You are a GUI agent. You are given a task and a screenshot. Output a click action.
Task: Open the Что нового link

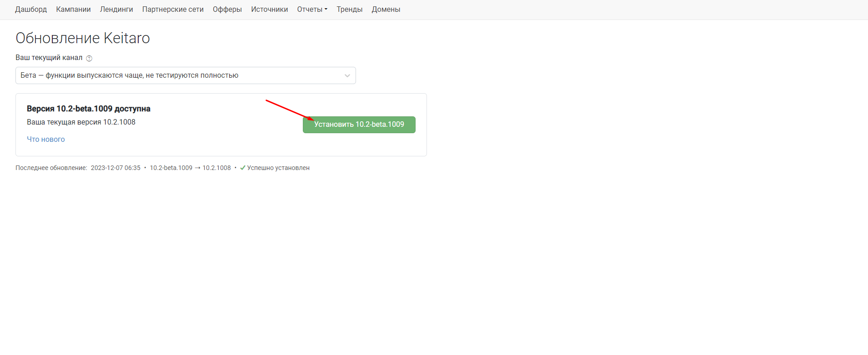45,139
